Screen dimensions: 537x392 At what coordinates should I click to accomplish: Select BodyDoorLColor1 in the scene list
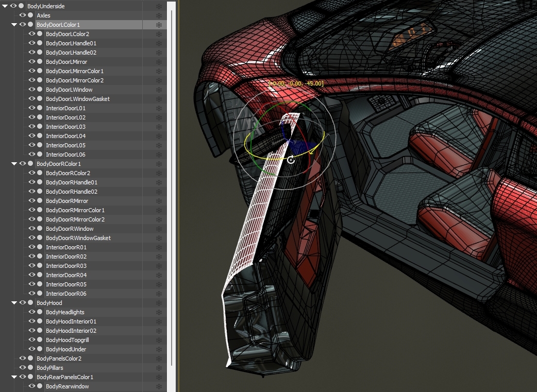click(x=58, y=25)
